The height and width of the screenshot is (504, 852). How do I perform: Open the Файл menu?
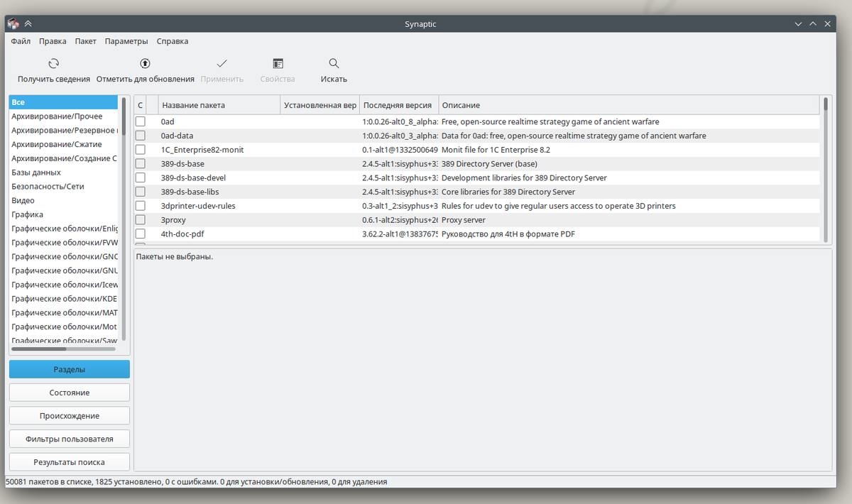click(x=20, y=41)
